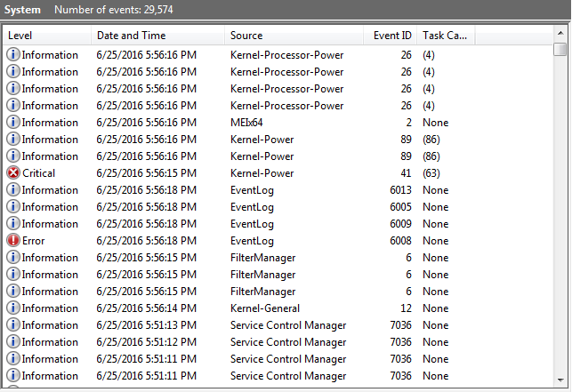Click Event ID 6005 cell
This screenshot has height=392, width=572.
400,207
